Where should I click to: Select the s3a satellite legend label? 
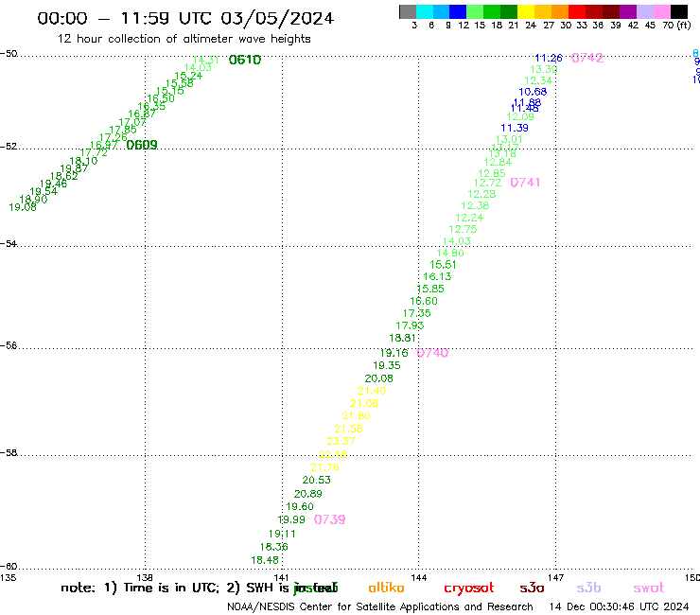(x=533, y=588)
